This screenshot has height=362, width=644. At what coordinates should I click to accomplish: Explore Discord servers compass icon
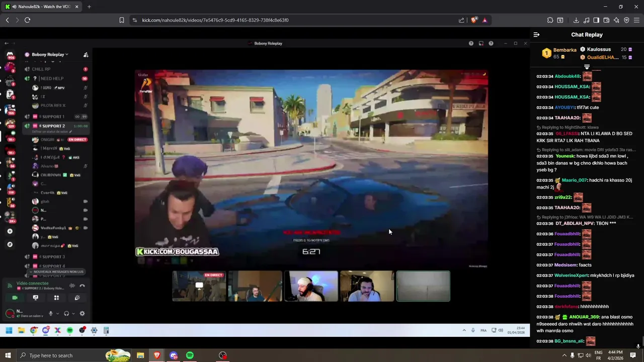[x=10, y=244]
